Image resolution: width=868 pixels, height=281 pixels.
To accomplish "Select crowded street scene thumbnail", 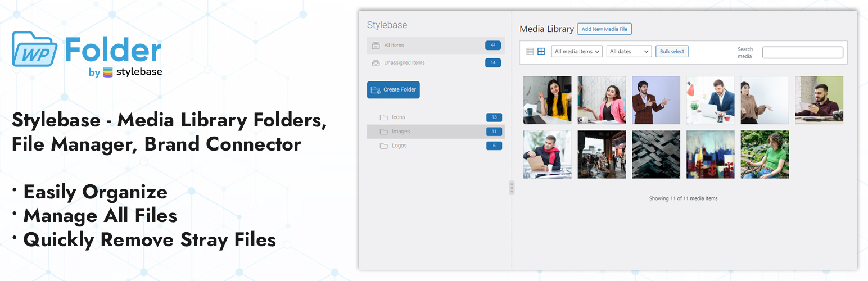I will [x=602, y=155].
